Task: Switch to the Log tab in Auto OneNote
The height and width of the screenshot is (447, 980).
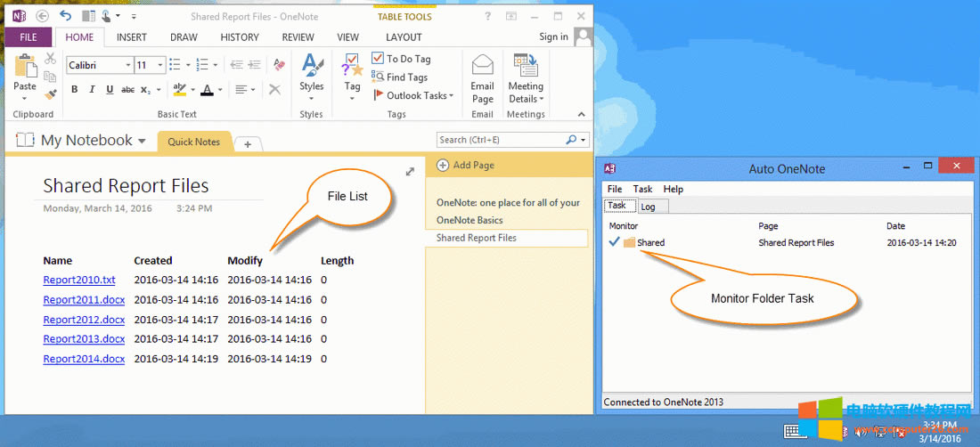Action: [648, 207]
